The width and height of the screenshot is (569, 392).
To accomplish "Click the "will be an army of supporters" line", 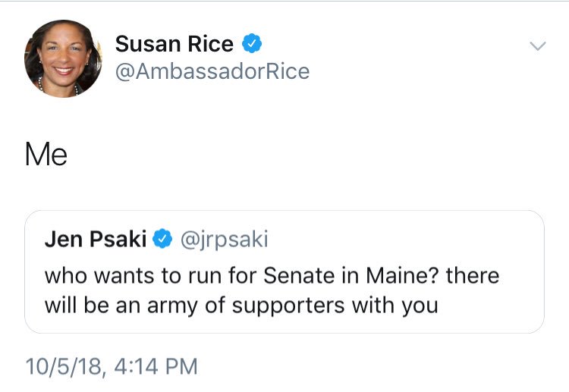I will pos(241,306).
